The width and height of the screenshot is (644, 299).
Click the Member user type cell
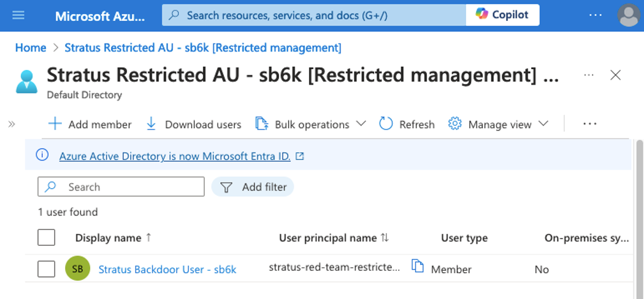[x=451, y=270]
